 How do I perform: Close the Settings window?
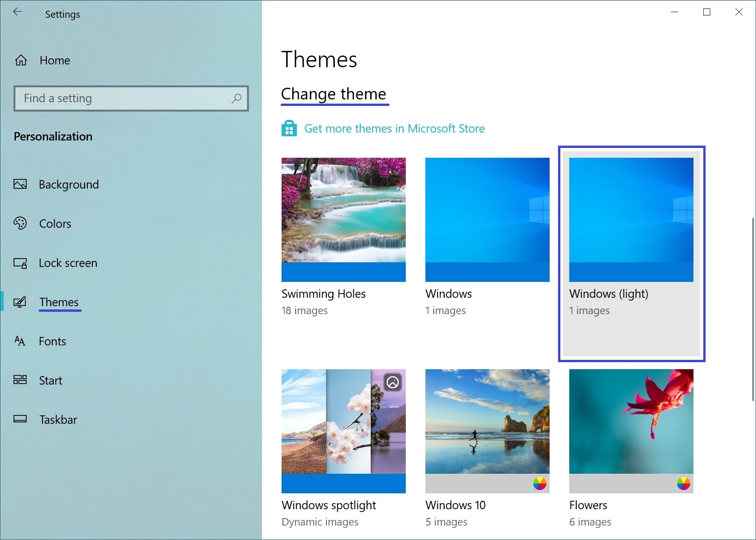point(739,12)
